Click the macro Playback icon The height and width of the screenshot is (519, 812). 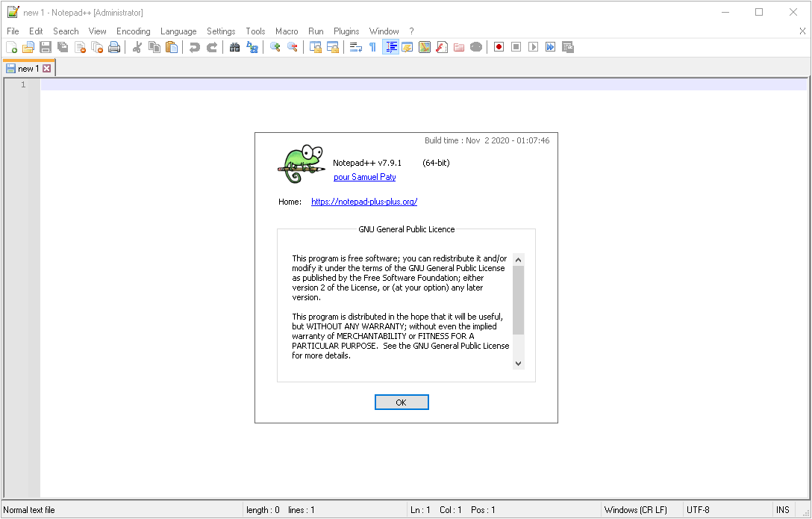tap(534, 47)
